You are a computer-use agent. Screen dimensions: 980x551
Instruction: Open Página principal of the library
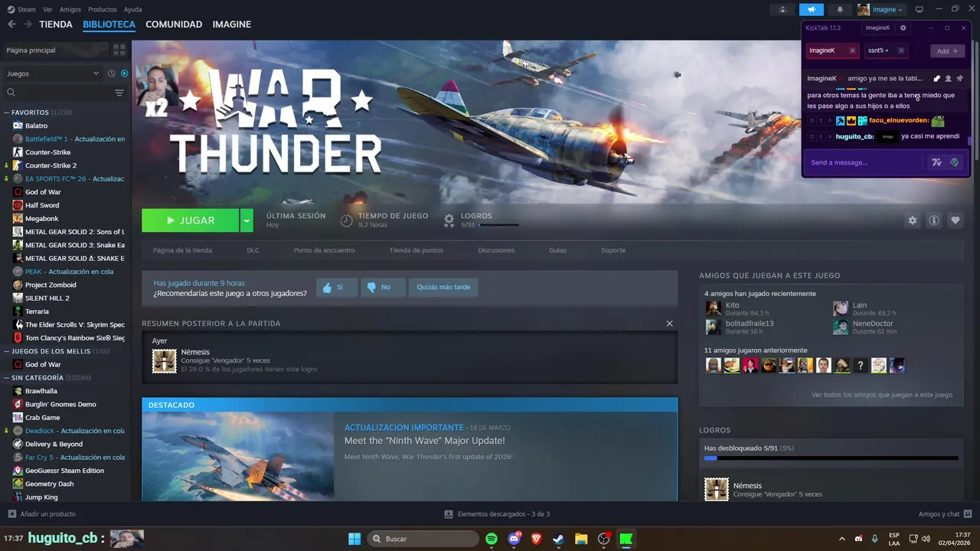tap(55, 50)
